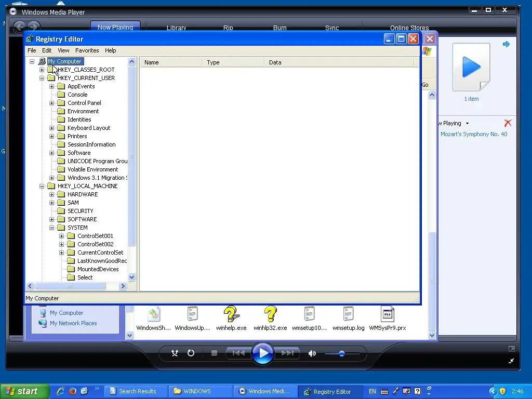This screenshot has height=399, width=532.
Task: Click the wmsetup.log file icon
Action: click(x=348, y=314)
